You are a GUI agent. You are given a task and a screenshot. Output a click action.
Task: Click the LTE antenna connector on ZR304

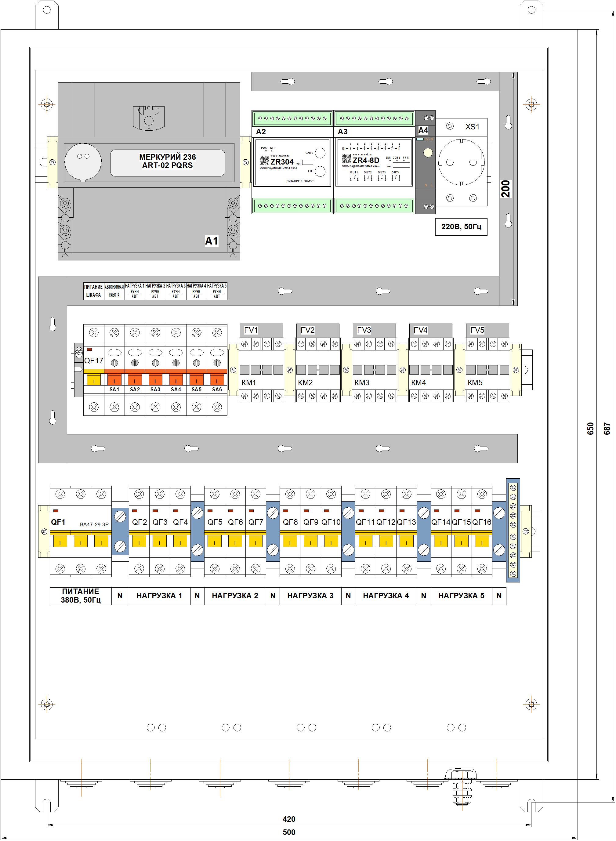coord(320,172)
